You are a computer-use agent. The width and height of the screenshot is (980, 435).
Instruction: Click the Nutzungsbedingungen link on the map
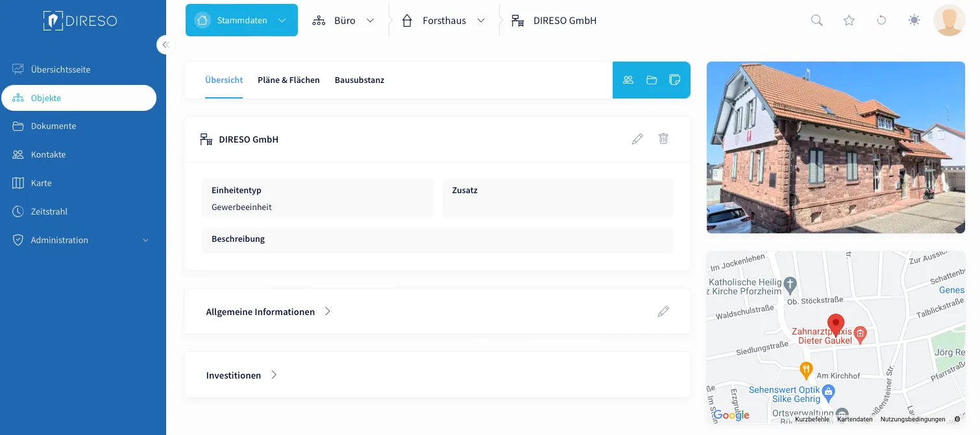[913, 419]
